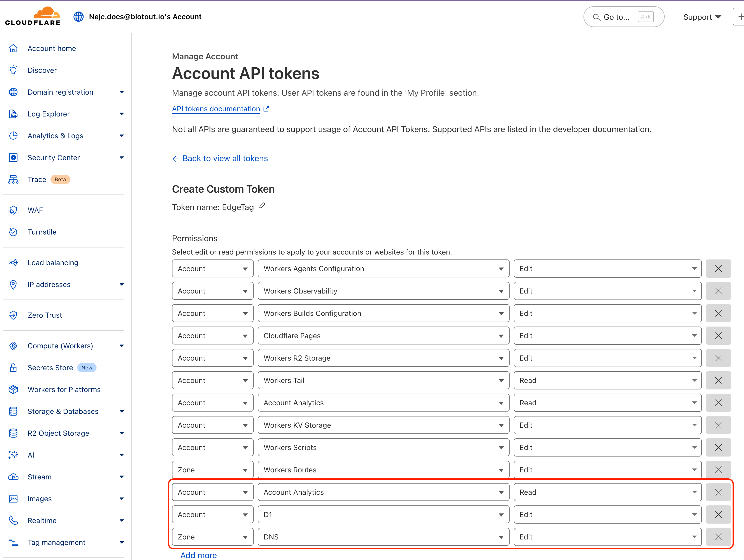Open the Zone scope dropdown for Workers Routes

(x=213, y=470)
